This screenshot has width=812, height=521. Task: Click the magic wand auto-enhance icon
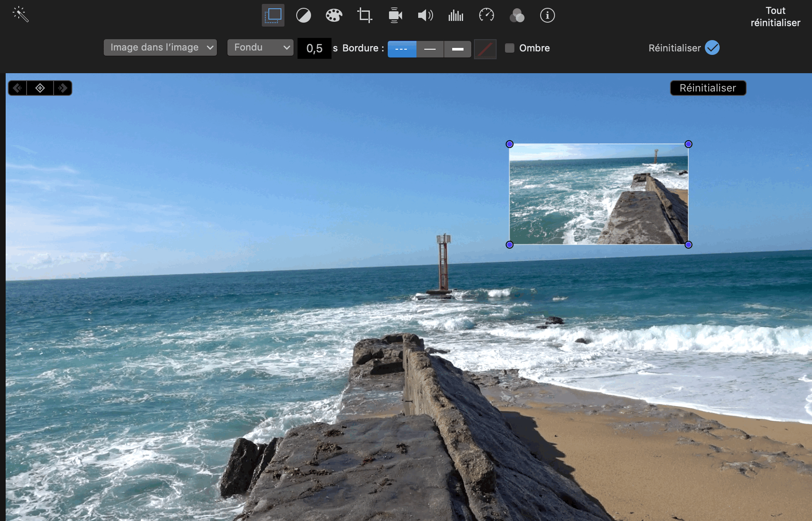point(20,15)
